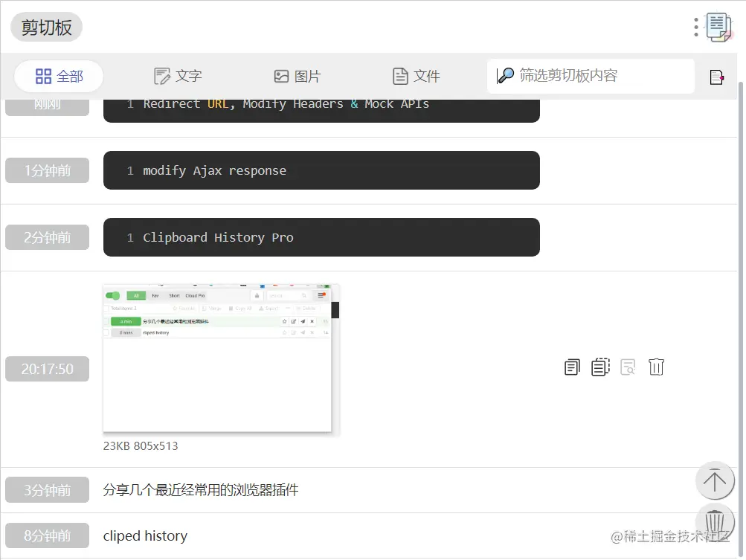
Task: Click the 8分钟前 time label
Action: [47, 535]
